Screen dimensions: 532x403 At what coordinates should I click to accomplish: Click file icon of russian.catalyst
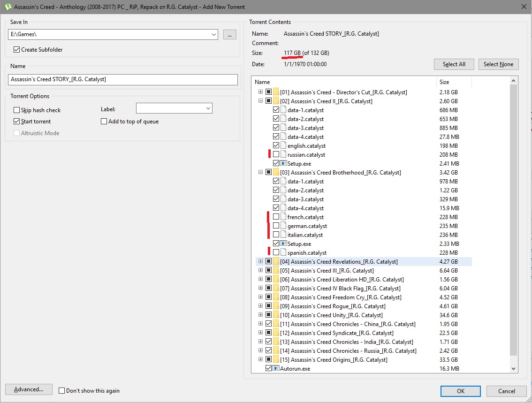(x=283, y=154)
